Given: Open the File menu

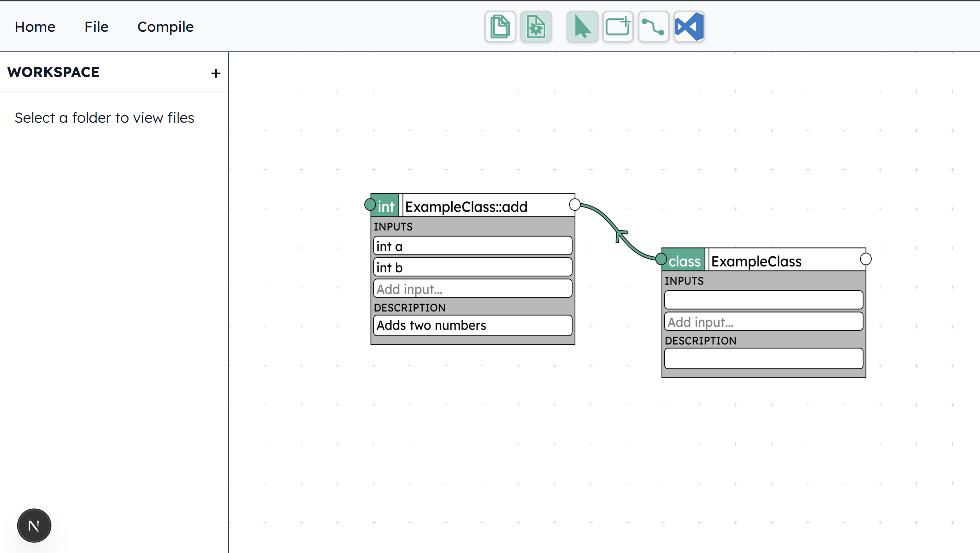Looking at the screenshot, I should pyautogui.click(x=96, y=27).
